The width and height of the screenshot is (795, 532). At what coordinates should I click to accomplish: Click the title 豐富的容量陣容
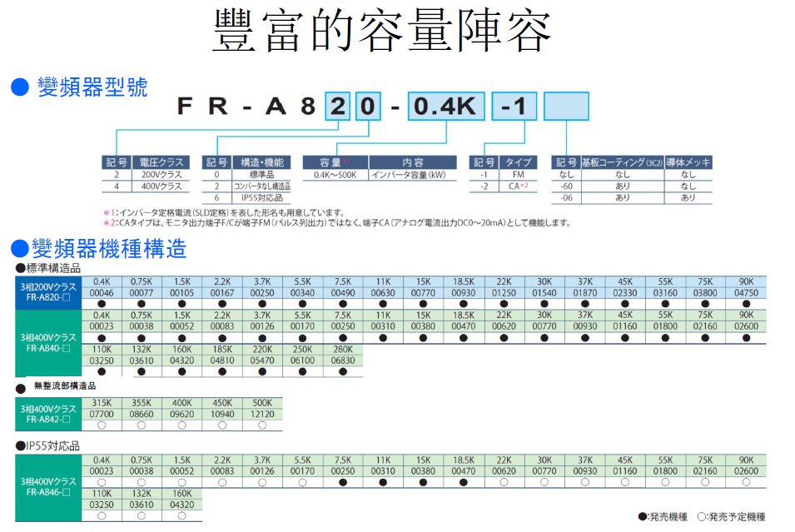click(381, 31)
